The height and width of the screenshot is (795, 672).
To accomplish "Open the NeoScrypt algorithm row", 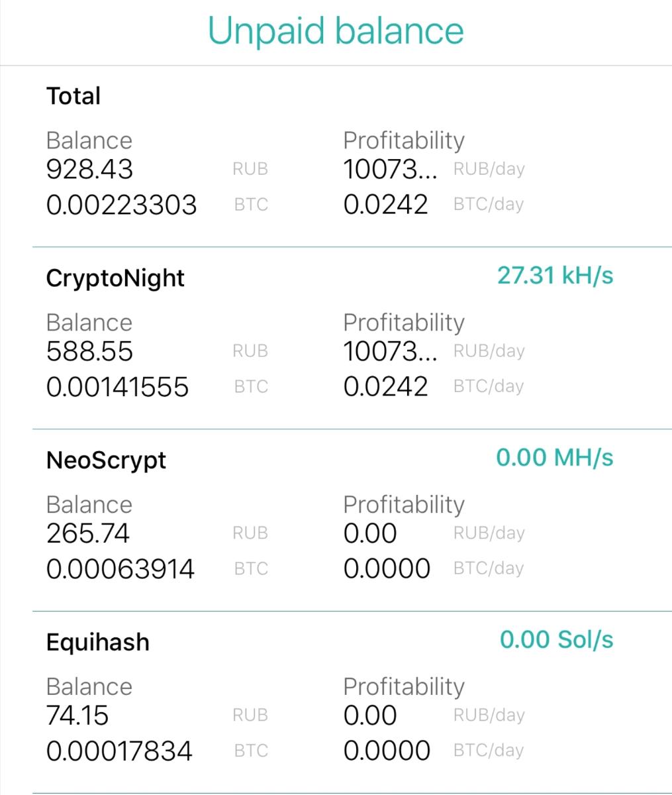I will tap(106, 460).
